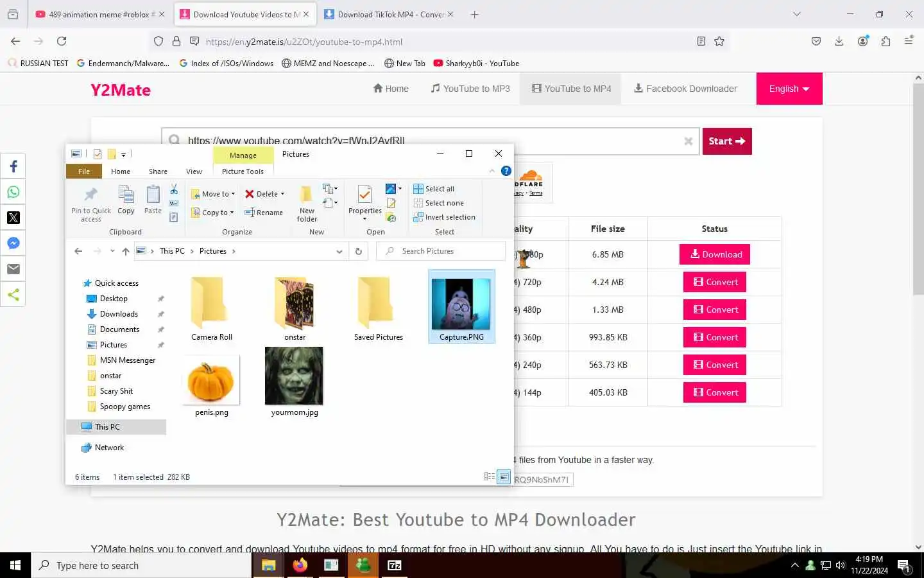Click Quick Access Toolbar properties icon
Screen dimensions: 924x578
pos(98,154)
